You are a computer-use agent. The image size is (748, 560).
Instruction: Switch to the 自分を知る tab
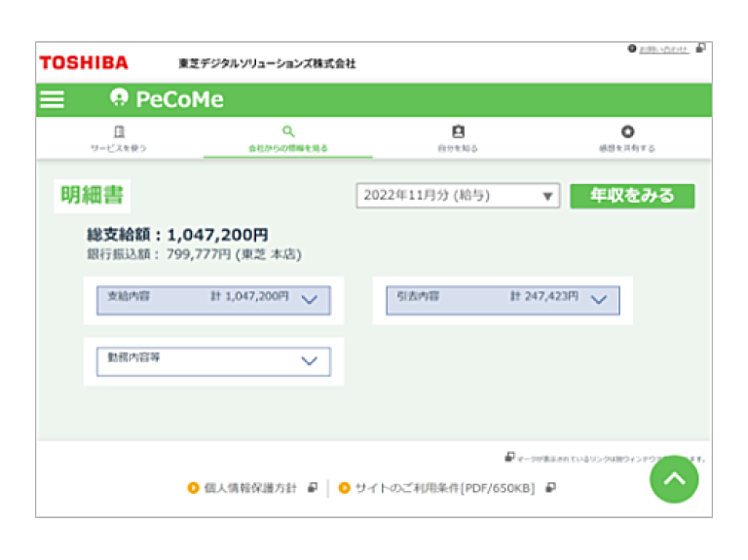pyautogui.click(x=458, y=138)
